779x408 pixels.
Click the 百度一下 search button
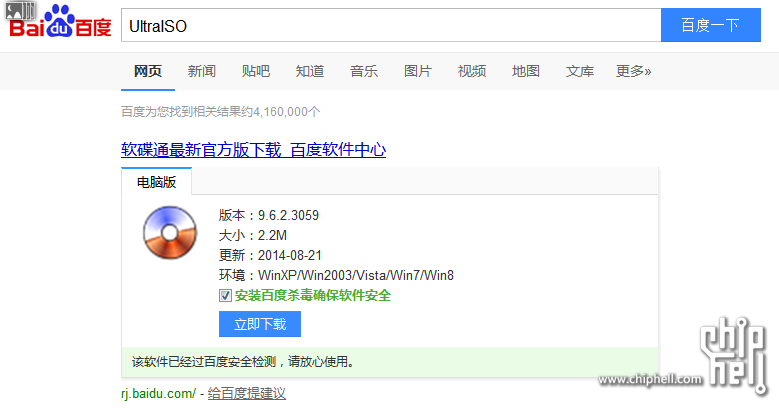coord(711,25)
